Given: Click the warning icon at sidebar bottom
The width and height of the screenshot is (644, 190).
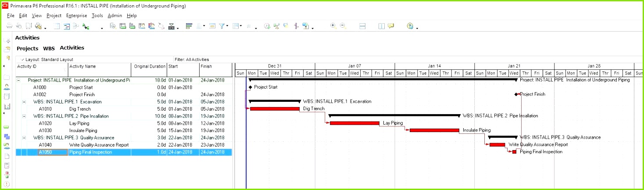Looking at the screenshot, I should point(7,184).
